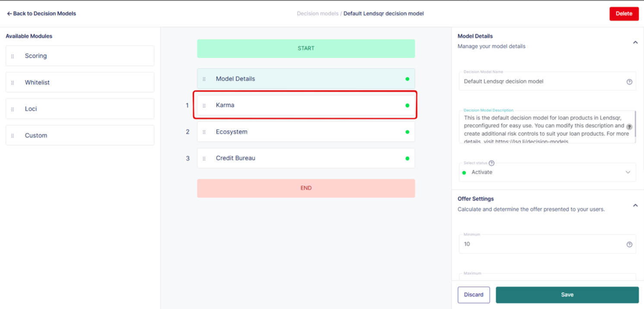Click drag handle icon beside Scoring module

click(13, 56)
